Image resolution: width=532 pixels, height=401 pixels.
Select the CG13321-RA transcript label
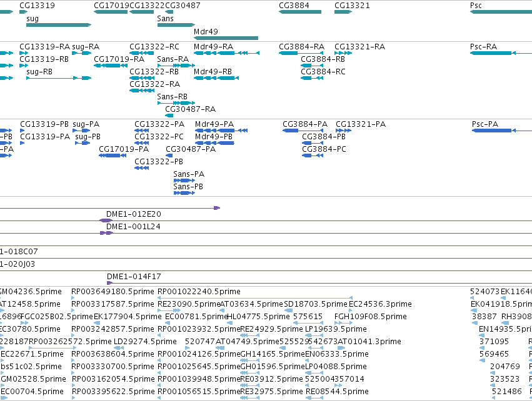pos(359,46)
